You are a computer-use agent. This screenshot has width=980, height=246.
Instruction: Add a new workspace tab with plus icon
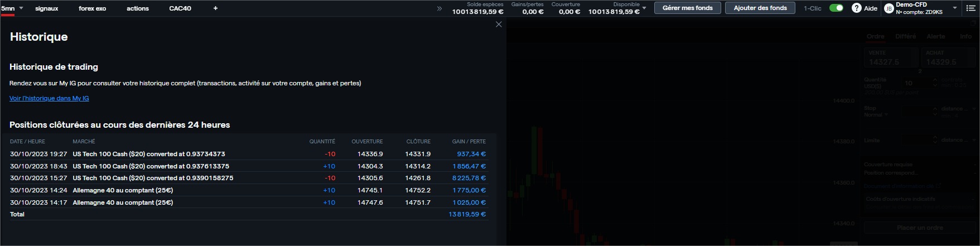[215, 8]
